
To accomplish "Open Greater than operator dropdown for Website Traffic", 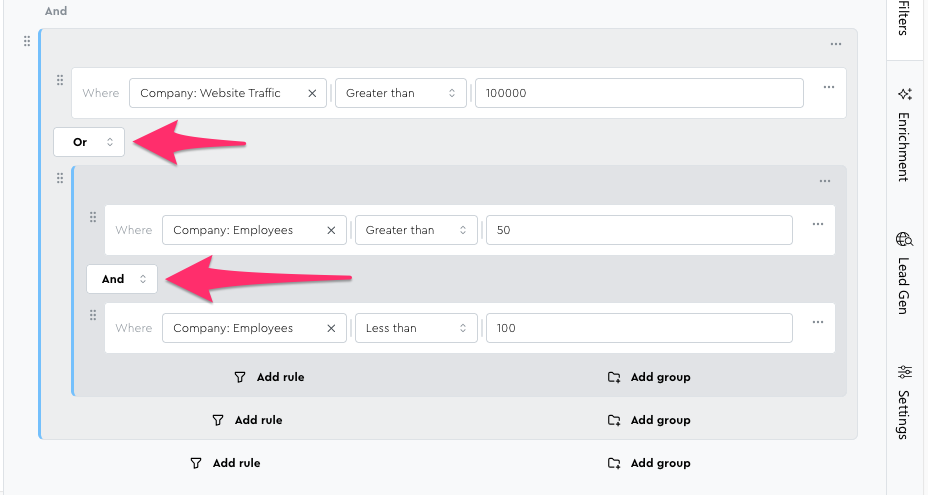I will point(400,93).
